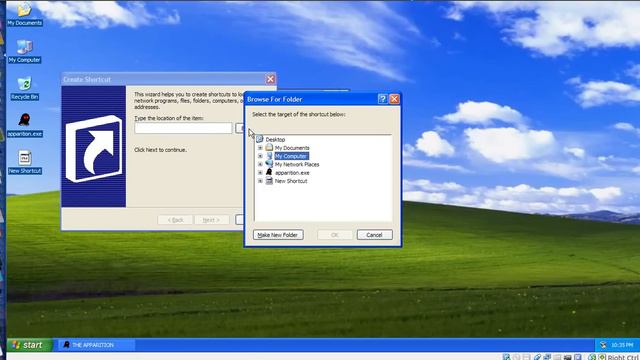
Task: Select My Network Places in folder tree
Action: (x=297, y=164)
